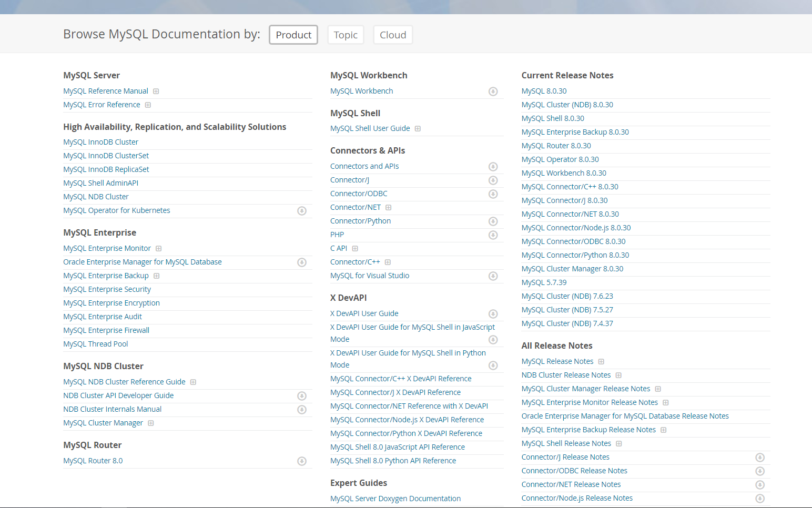Click download icon beside MySQL Workbench link
The height and width of the screenshot is (508, 812).
[x=493, y=92]
